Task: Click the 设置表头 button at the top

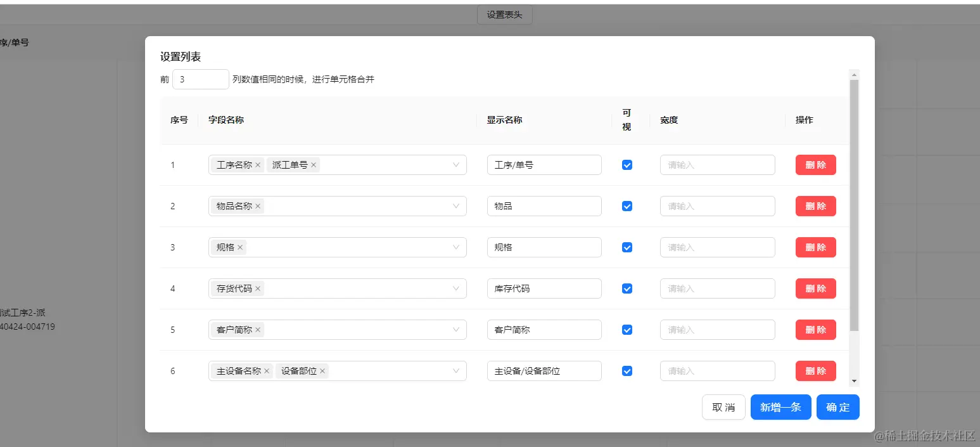Action: tap(504, 14)
